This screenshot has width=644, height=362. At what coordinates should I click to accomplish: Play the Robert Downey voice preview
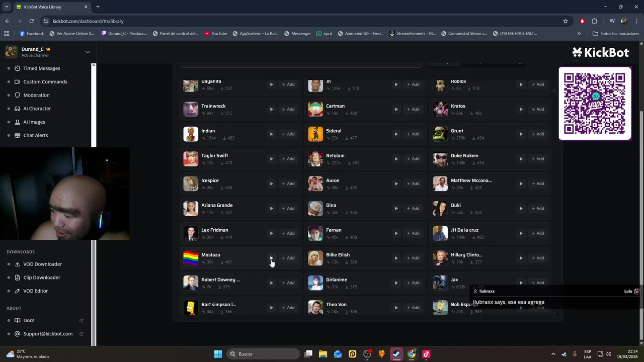(x=271, y=283)
